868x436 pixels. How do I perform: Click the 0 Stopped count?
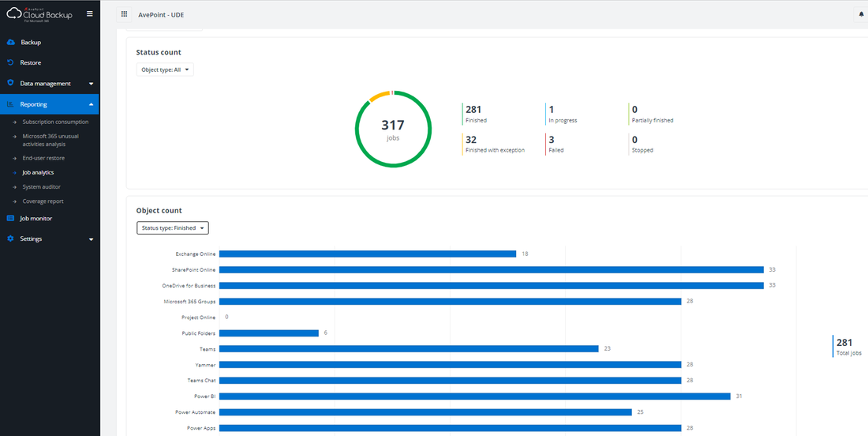641,144
